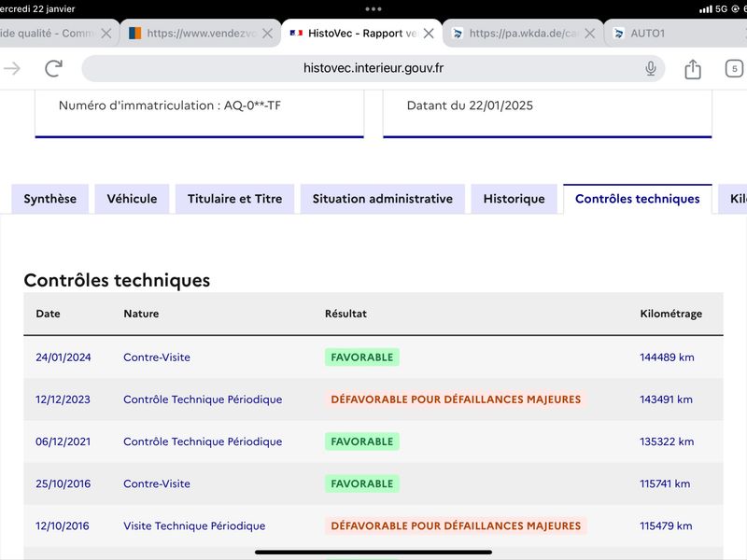Open the Situation administrative tab
Viewport: 747px width, 560px height.
point(383,199)
